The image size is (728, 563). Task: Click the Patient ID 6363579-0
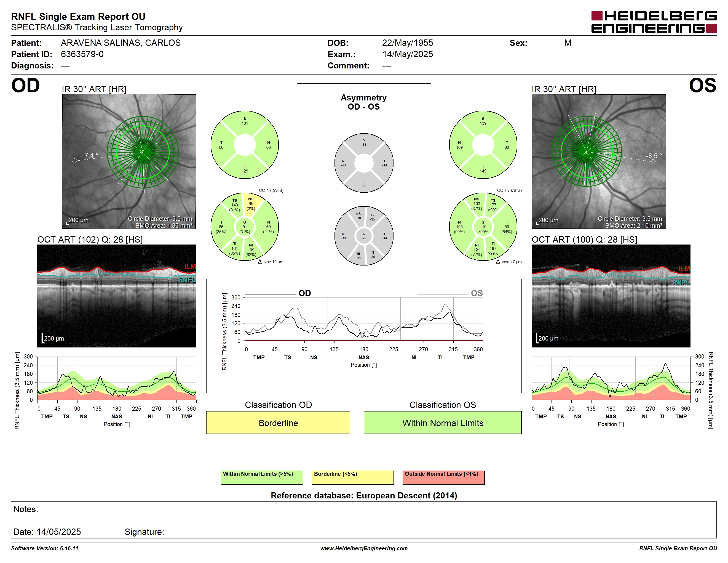82,54
